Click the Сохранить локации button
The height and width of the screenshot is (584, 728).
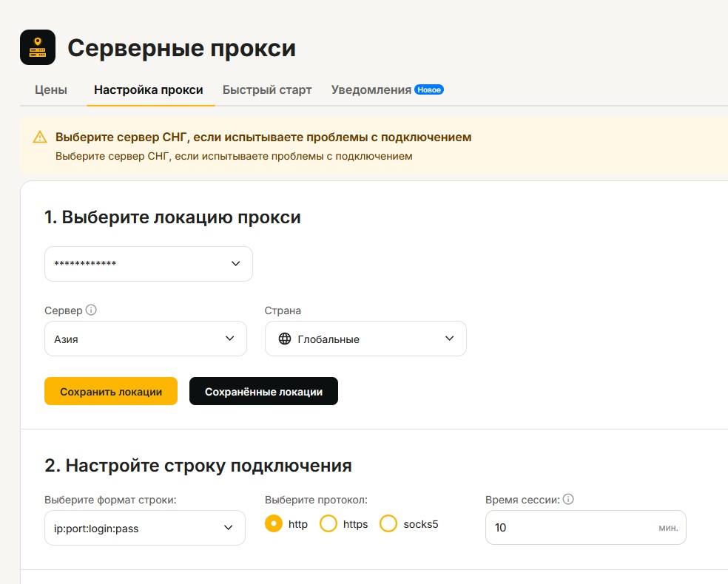pos(111,391)
